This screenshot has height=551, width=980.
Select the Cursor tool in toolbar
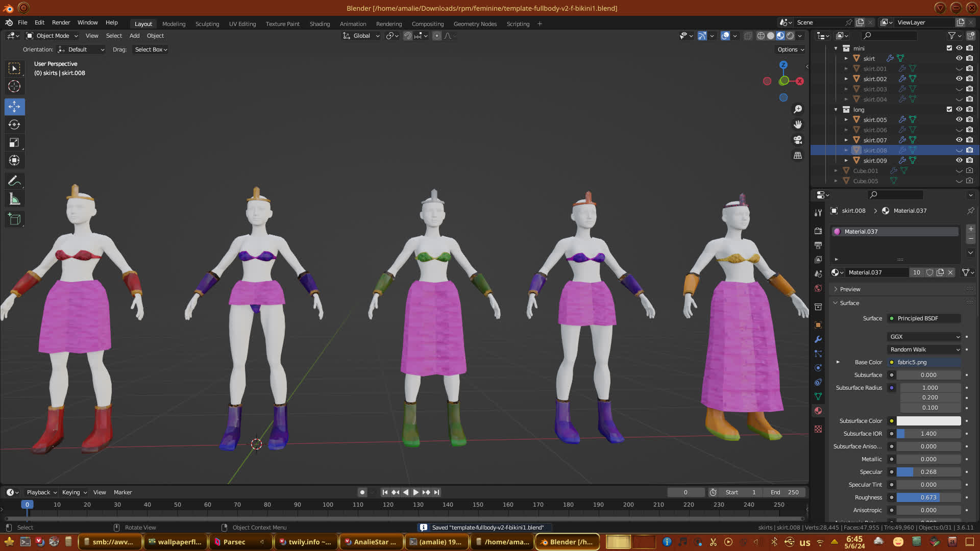pyautogui.click(x=14, y=86)
